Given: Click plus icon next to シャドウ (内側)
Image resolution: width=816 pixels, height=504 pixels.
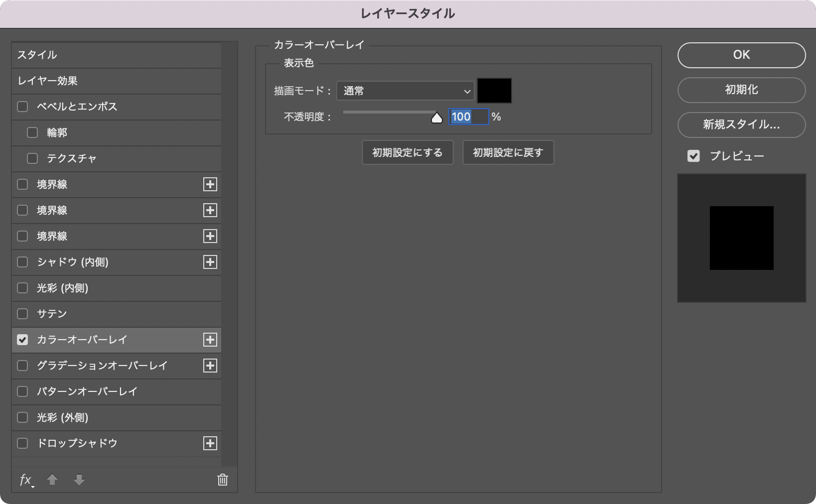Looking at the screenshot, I should (x=210, y=262).
